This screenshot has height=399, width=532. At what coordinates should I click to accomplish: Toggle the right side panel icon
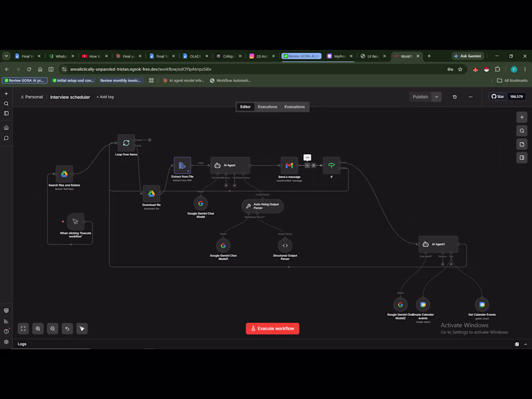(522, 158)
